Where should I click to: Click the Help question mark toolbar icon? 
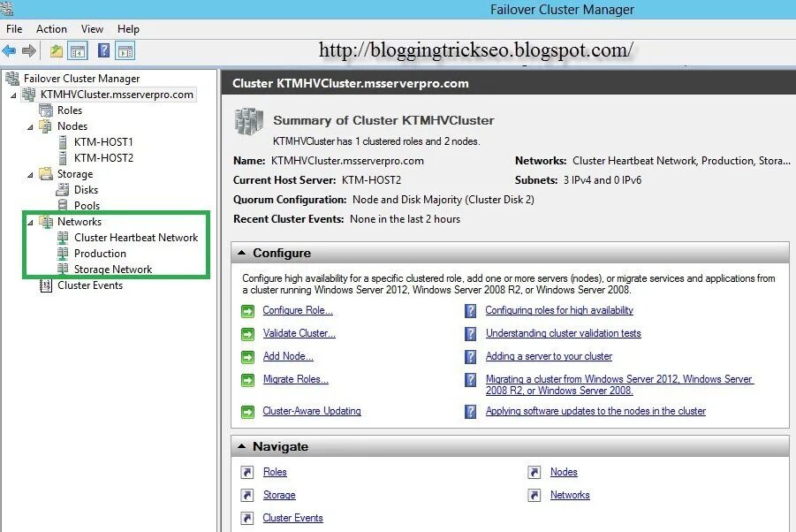point(103,50)
